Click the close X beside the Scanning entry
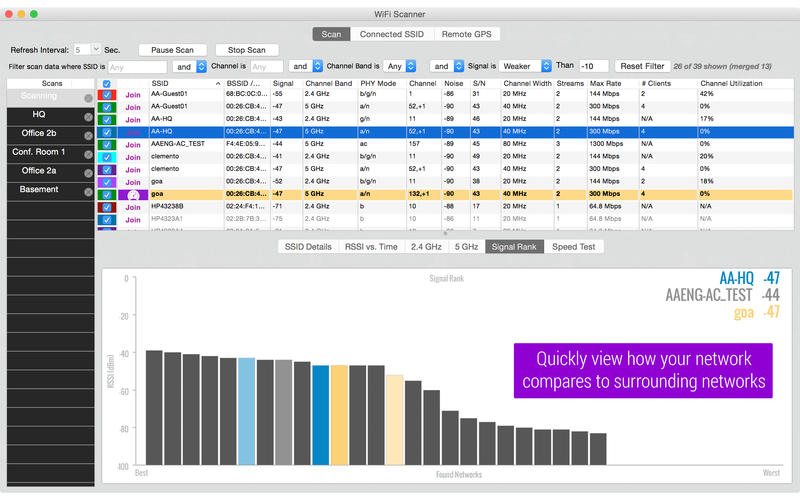This screenshot has width=800, height=500. [x=88, y=98]
